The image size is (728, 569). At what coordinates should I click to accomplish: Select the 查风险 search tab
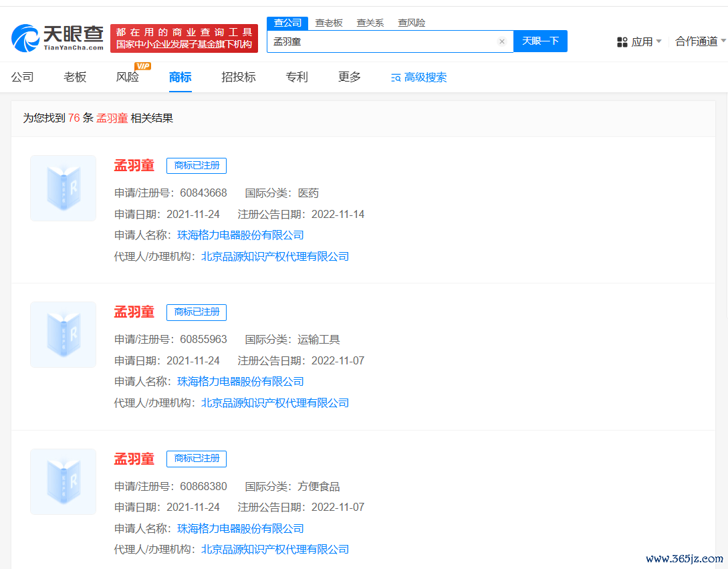(411, 23)
